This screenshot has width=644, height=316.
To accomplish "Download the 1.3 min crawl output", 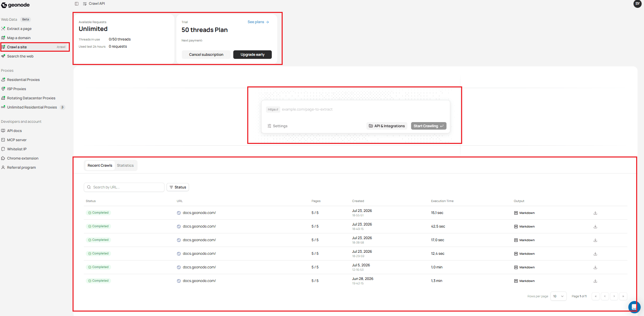I will (595, 281).
